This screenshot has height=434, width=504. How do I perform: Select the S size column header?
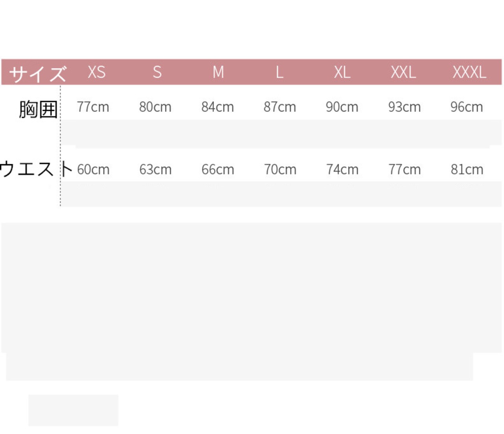click(x=157, y=72)
